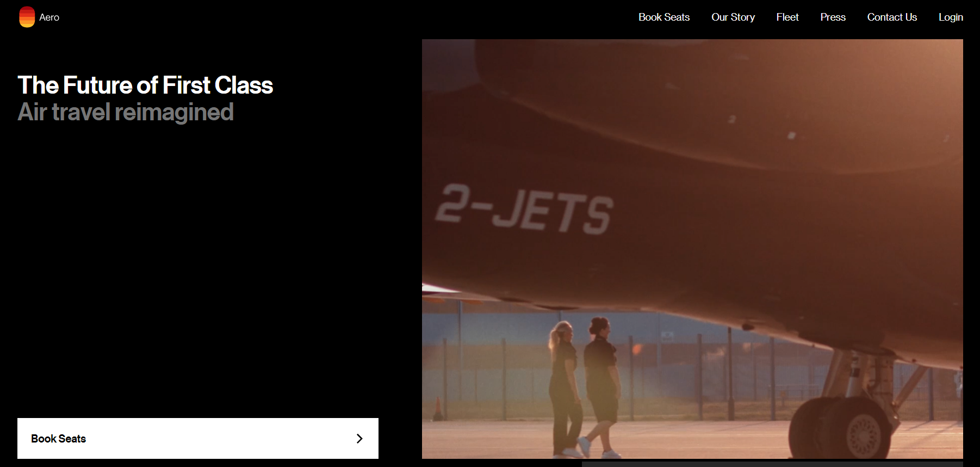Click the Login link
The width and height of the screenshot is (980, 467).
pos(951,17)
